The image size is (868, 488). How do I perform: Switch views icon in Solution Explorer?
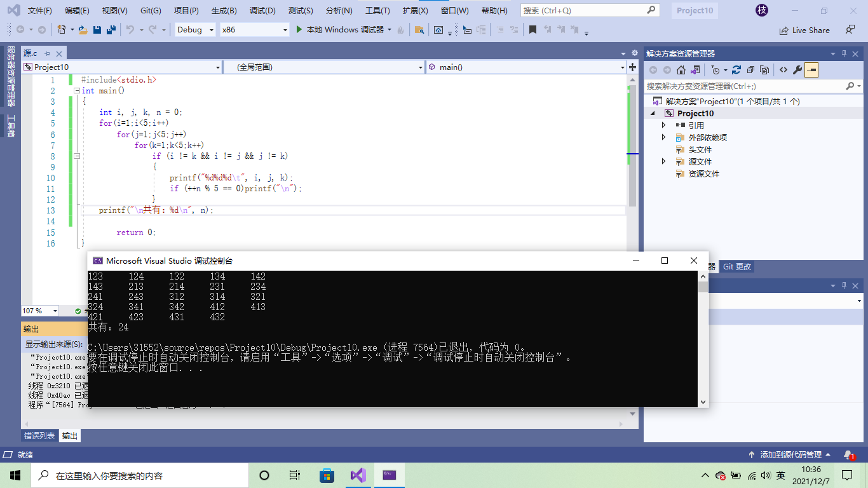696,70
